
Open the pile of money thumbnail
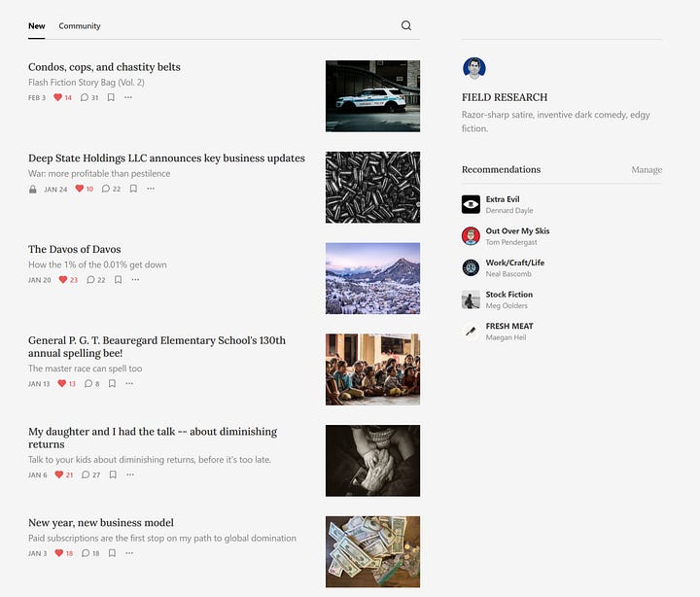(372, 551)
